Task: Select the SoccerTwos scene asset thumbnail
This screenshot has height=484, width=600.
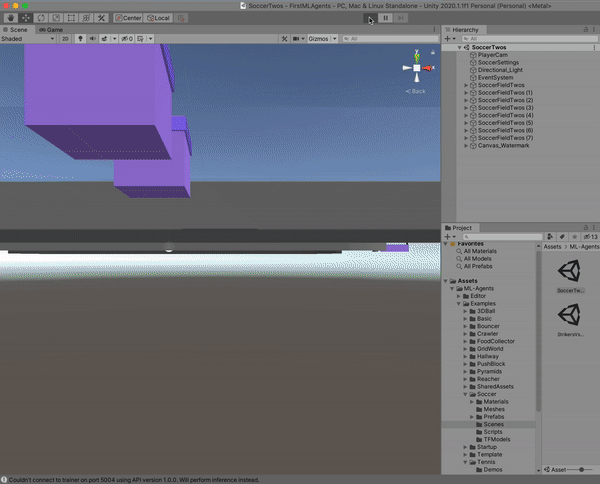Action: click(x=570, y=271)
